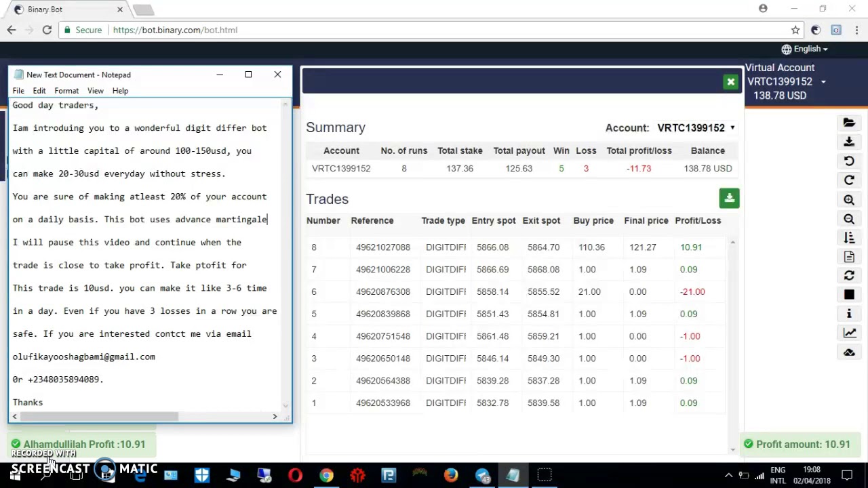Open the summary document icon
Viewport: 868px width, 488px height.
(x=849, y=257)
